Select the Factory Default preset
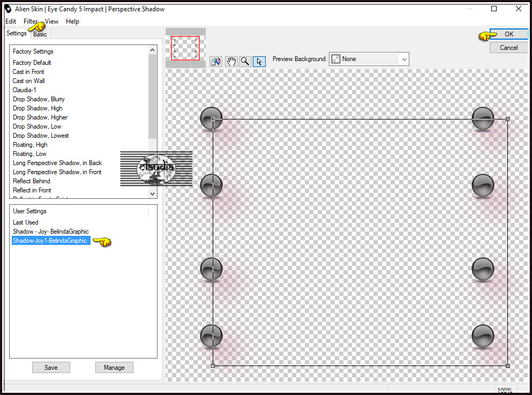532x395 pixels. pos(32,63)
